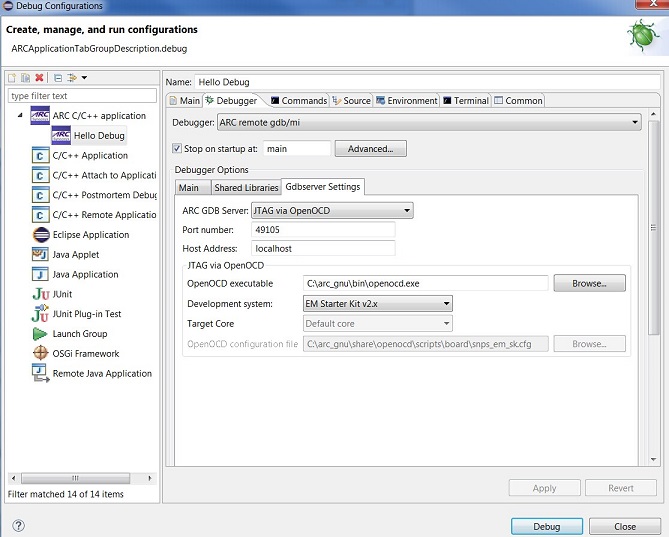Screen dimensions: 669x537
Task: Switch to Common tab
Action: click(x=518, y=101)
